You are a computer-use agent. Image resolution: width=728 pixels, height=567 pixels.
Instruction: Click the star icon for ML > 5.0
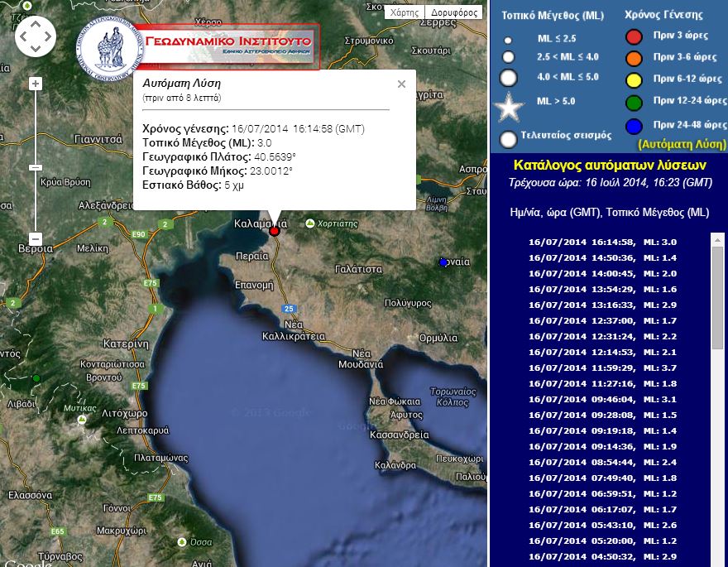[509, 108]
